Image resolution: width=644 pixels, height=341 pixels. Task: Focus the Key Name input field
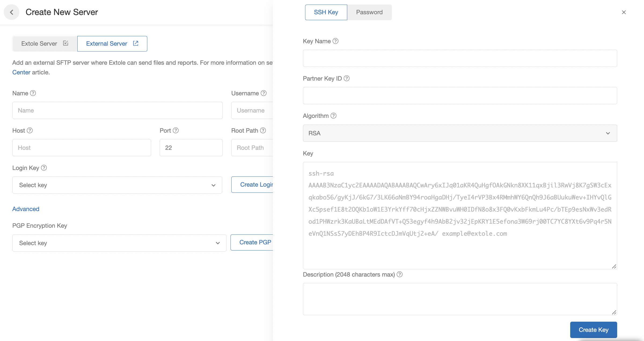460,58
